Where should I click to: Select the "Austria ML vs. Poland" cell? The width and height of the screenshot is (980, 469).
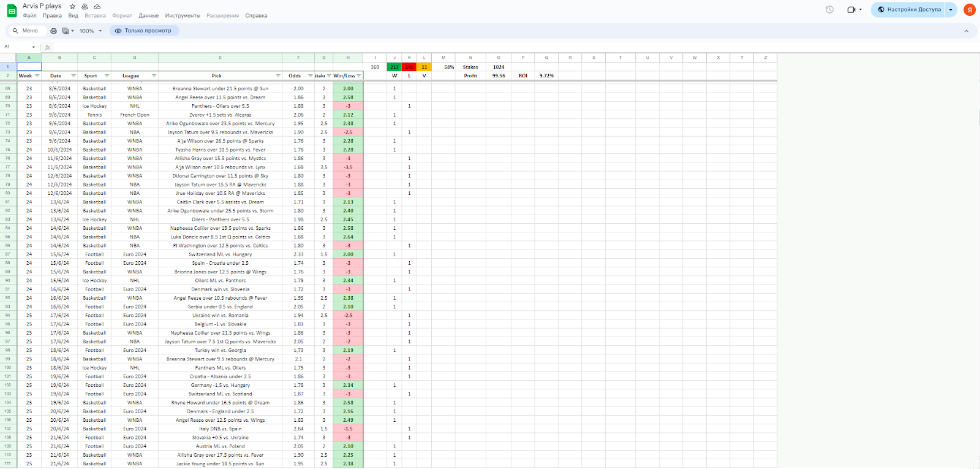click(x=220, y=446)
